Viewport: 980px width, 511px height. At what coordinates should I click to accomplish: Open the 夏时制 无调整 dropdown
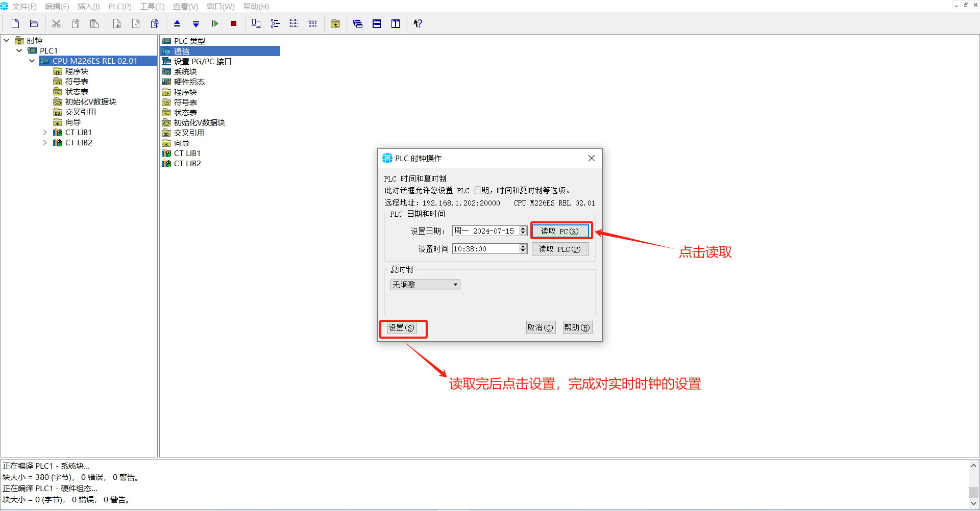point(425,285)
